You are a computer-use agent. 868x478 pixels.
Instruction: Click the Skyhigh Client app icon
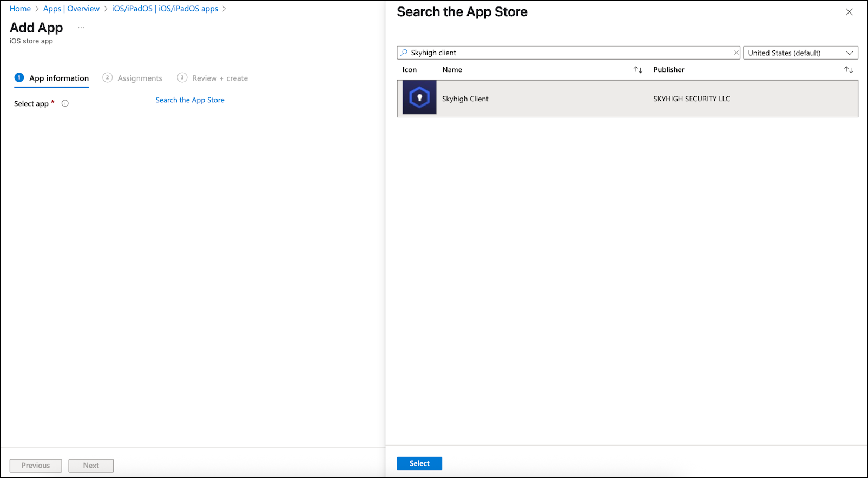click(419, 98)
